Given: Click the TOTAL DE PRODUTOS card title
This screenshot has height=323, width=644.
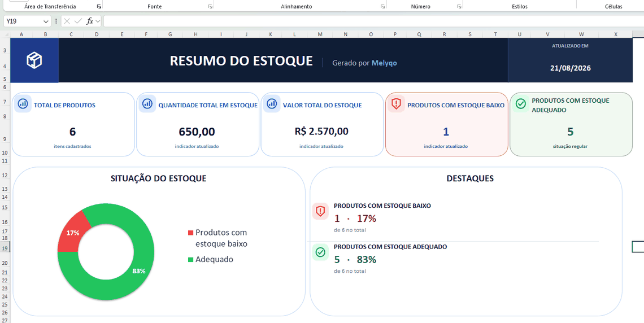Looking at the screenshot, I should click(x=64, y=106).
